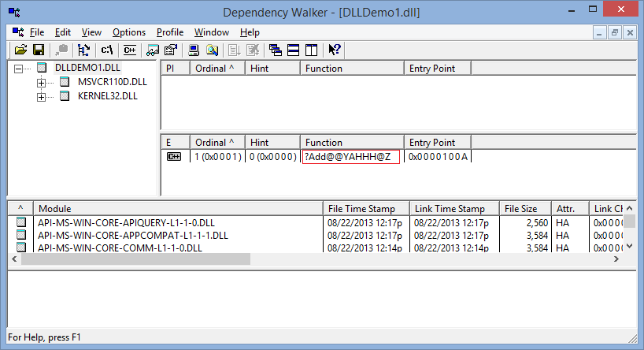The width and height of the screenshot is (644, 350).
Task: Expand the KERNEL32.DLL tree node
Action: click(41, 96)
